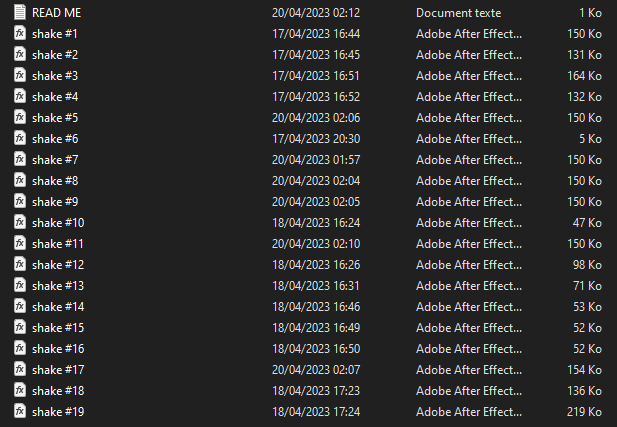
Task: Select the Adobe After Effect type of shake #18
Action: [469, 391]
